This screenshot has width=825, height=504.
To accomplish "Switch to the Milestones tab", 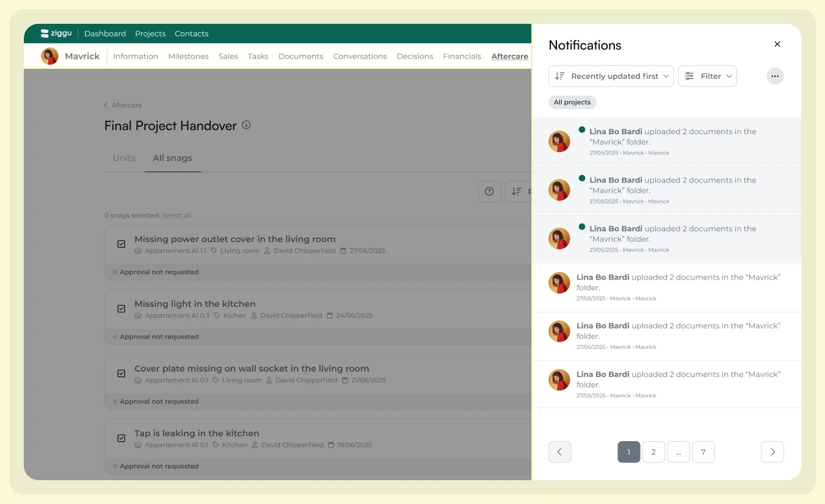I will [188, 56].
